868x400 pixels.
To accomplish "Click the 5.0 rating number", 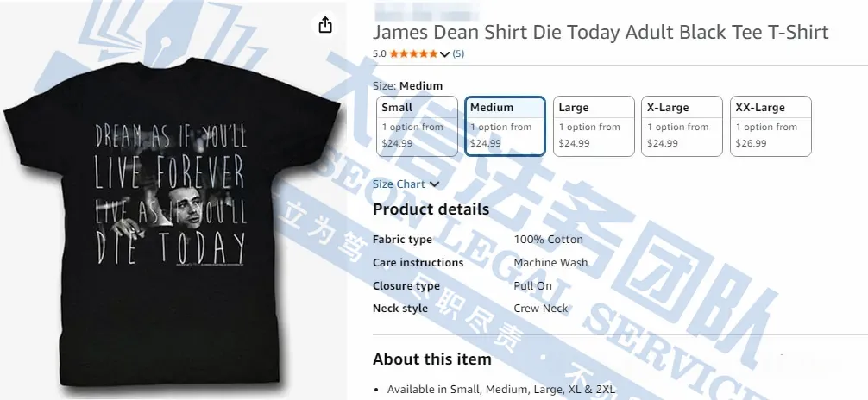I will click(379, 53).
